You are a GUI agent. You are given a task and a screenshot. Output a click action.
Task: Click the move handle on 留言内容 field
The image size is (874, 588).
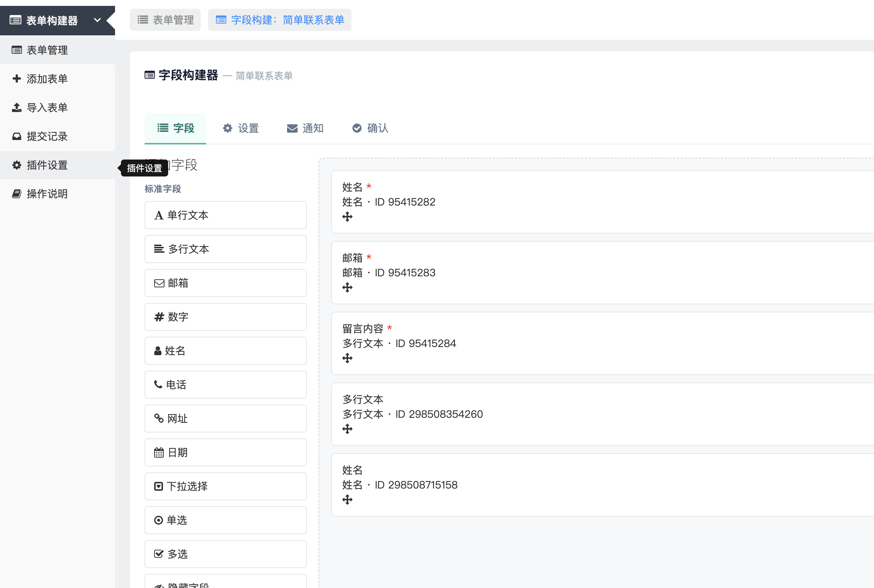pyautogui.click(x=347, y=358)
